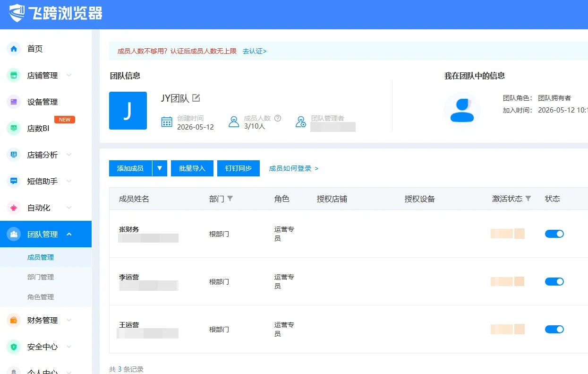Click the blue J team avatar
588x374 pixels.
(x=128, y=111)
